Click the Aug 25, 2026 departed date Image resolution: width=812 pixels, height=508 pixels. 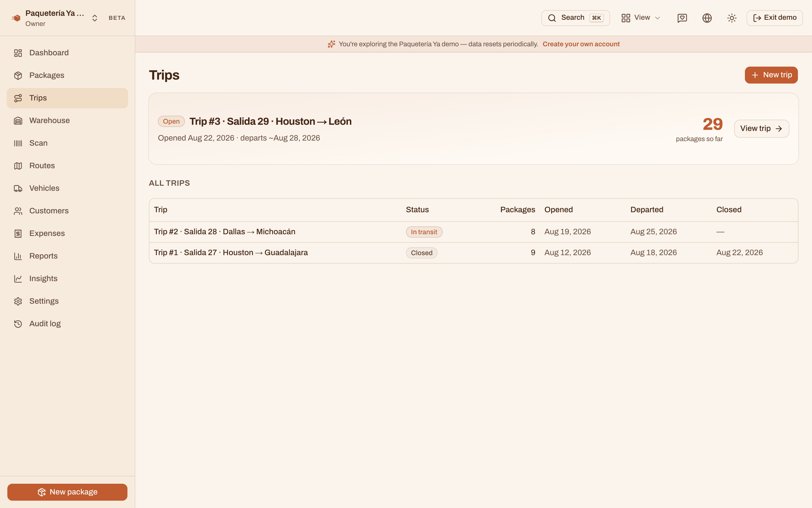[653, 232]
